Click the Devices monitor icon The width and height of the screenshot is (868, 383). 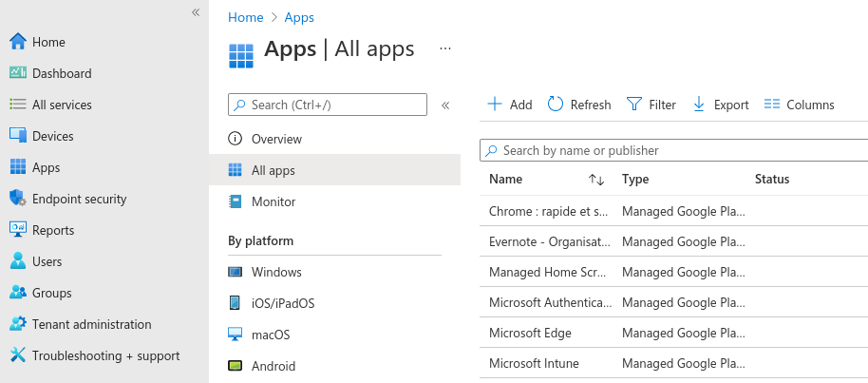point(18,135)
